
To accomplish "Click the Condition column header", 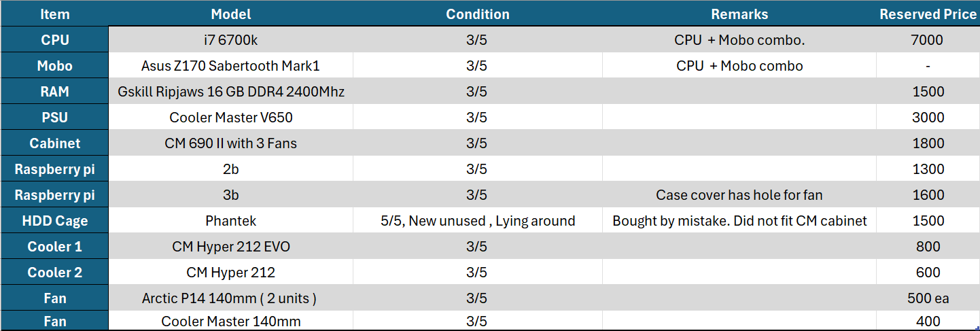I will 478,14.
